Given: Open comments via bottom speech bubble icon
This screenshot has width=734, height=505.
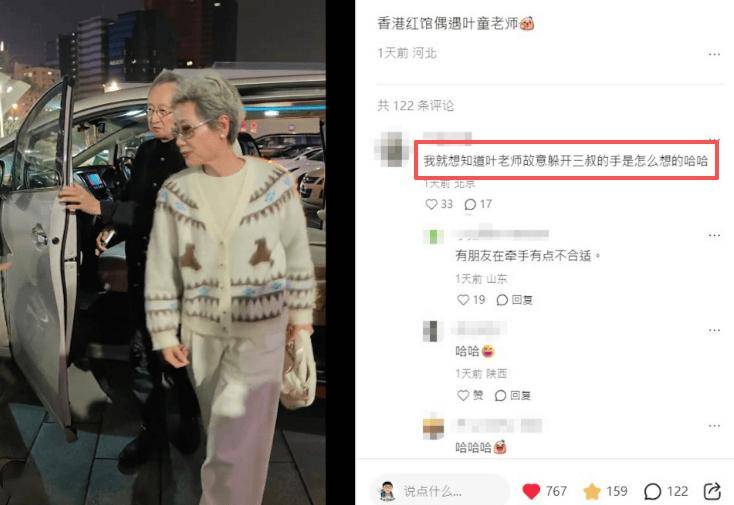Looking at the screenshot, I should point(652,491).
